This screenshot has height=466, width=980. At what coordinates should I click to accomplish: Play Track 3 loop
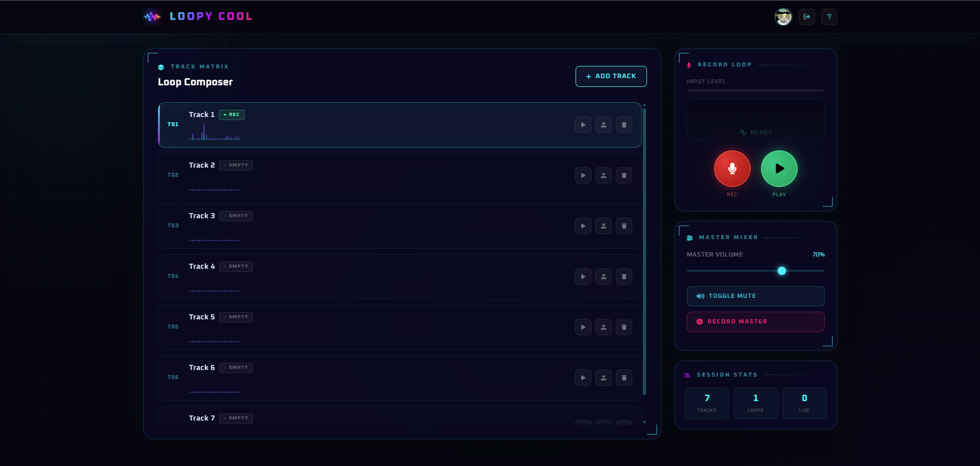[x=583, y=226]
